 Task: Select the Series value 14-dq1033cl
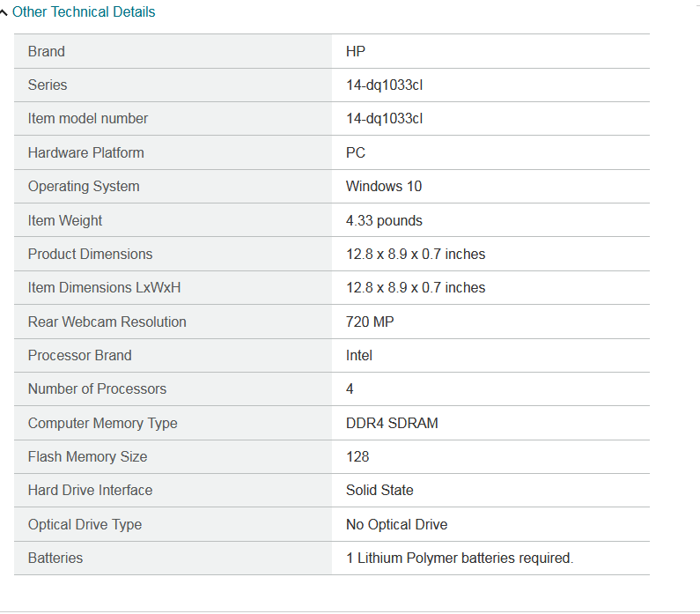pyautogui.click(x=385, y=85)
